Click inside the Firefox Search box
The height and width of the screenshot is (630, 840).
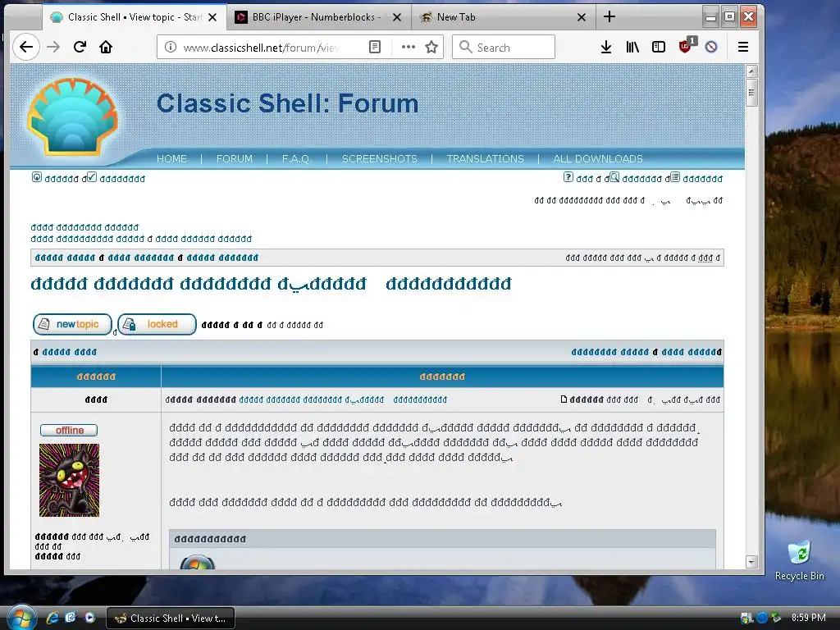click(x=504, y=47)
